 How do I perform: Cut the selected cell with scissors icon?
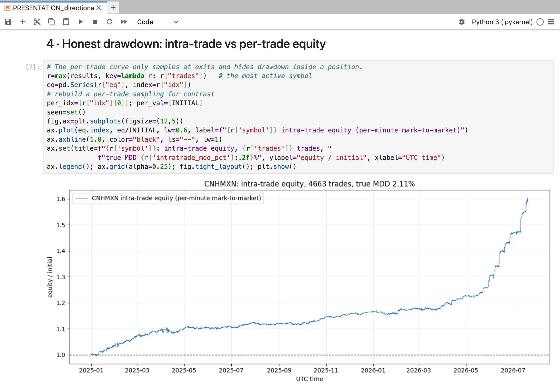point(37,22)
